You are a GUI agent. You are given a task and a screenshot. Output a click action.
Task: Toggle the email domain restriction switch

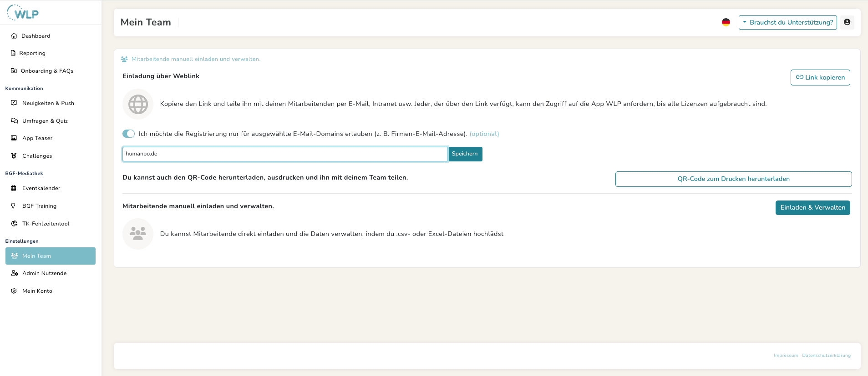(128, 134)
